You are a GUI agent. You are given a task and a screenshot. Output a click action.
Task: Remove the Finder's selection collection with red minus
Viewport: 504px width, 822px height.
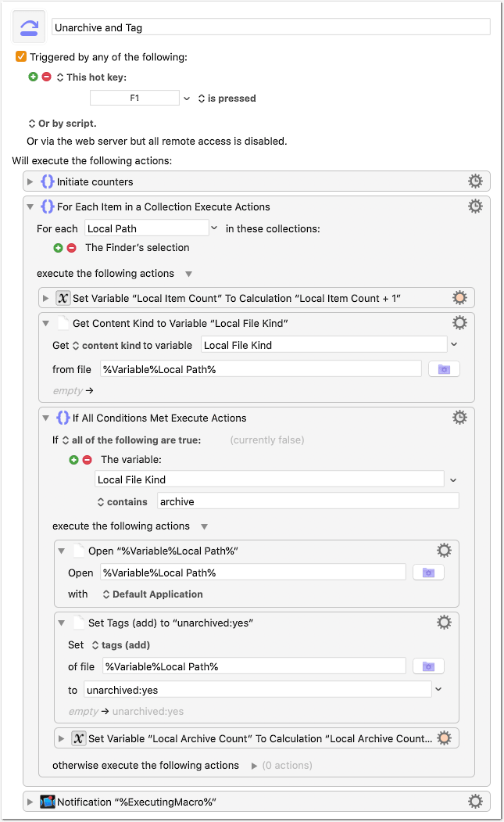click(72, 248)
